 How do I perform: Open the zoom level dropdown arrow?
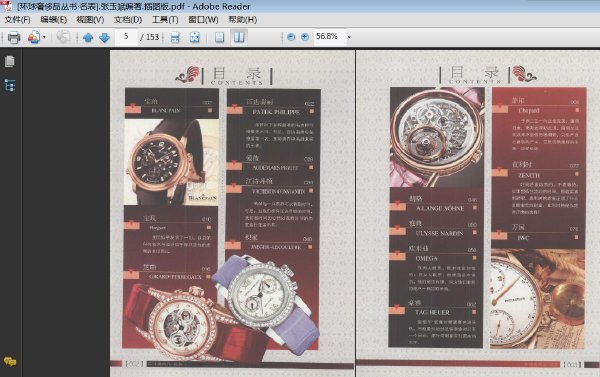point(349,38)
